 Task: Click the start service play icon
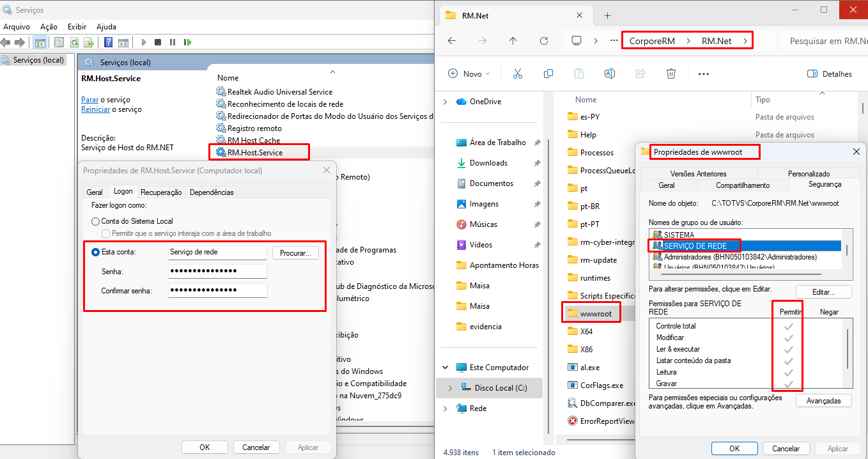click(144, 42)
